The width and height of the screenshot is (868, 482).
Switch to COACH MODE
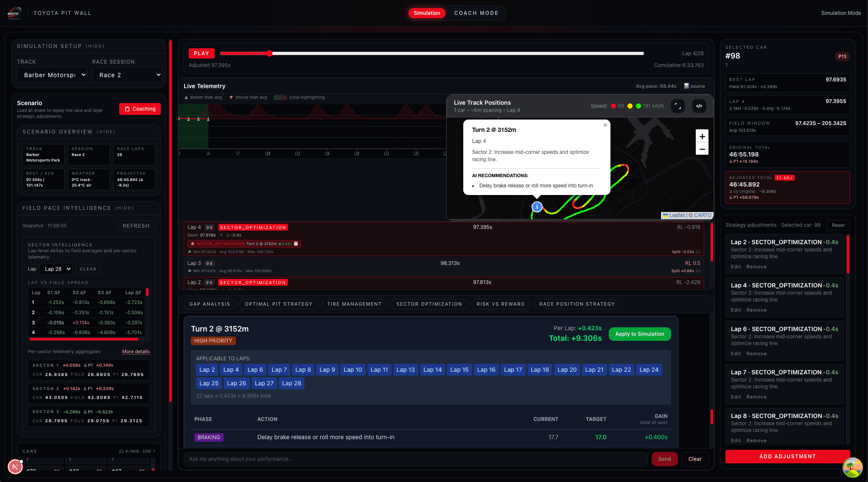[x=476, y=13]
